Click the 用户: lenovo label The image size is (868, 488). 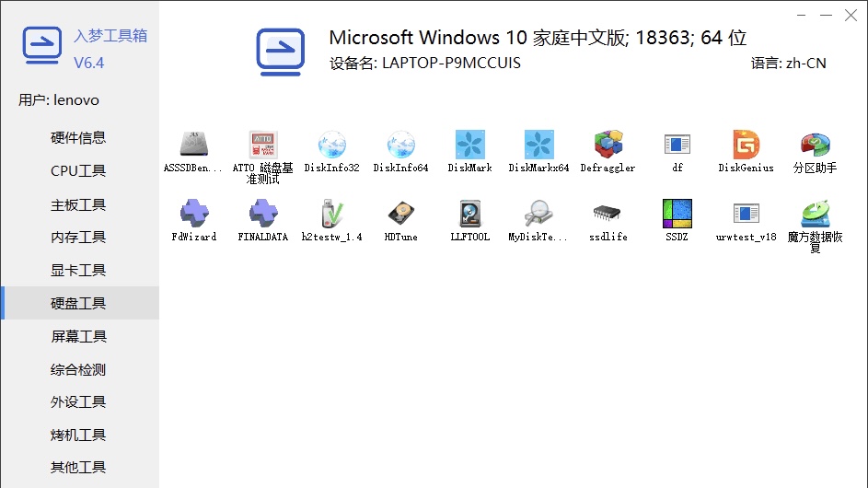point(59,99)
